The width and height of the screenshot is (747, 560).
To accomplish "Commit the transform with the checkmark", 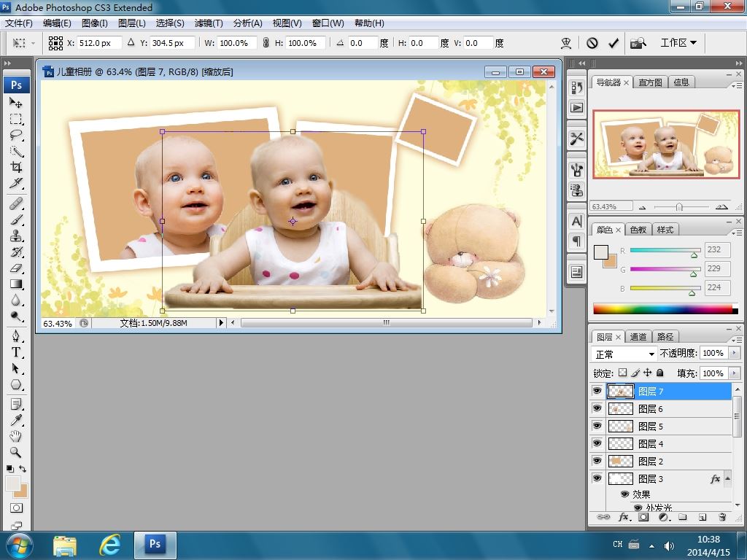I will pos(614,43).
